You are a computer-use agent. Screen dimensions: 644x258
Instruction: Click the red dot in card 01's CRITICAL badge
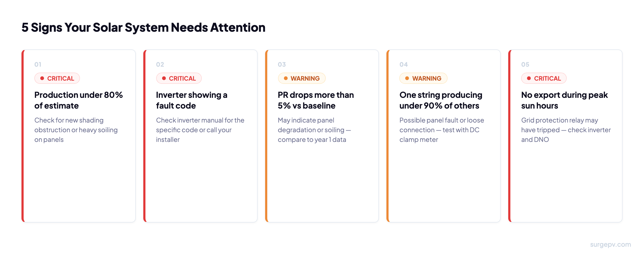point(42,78)
